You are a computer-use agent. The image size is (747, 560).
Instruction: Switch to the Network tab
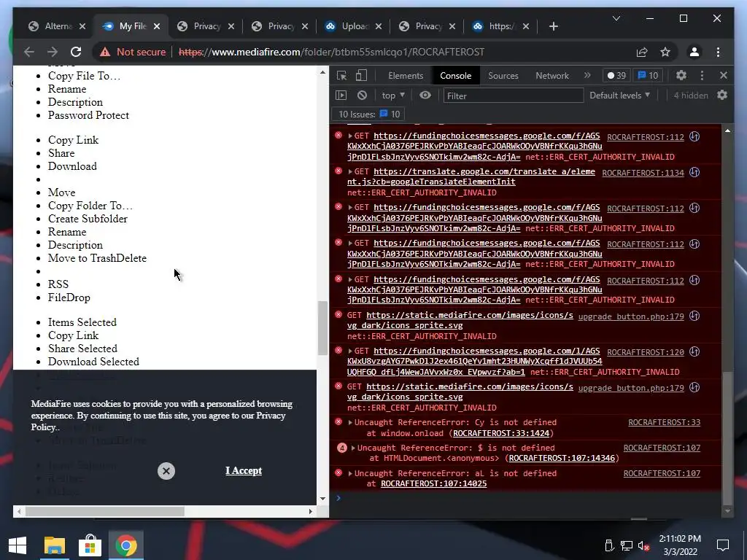(552, 76)
